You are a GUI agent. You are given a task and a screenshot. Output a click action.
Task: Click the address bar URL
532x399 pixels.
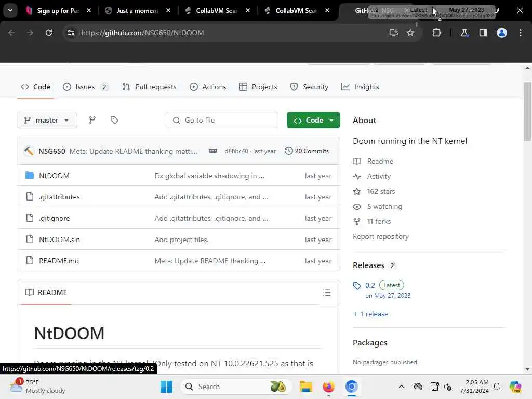point(142,33)
